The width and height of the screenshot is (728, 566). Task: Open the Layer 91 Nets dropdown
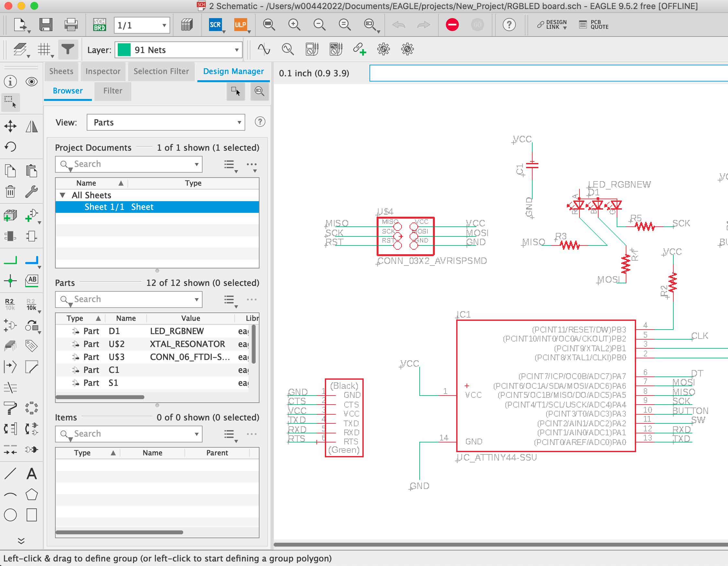coord(179,50)
